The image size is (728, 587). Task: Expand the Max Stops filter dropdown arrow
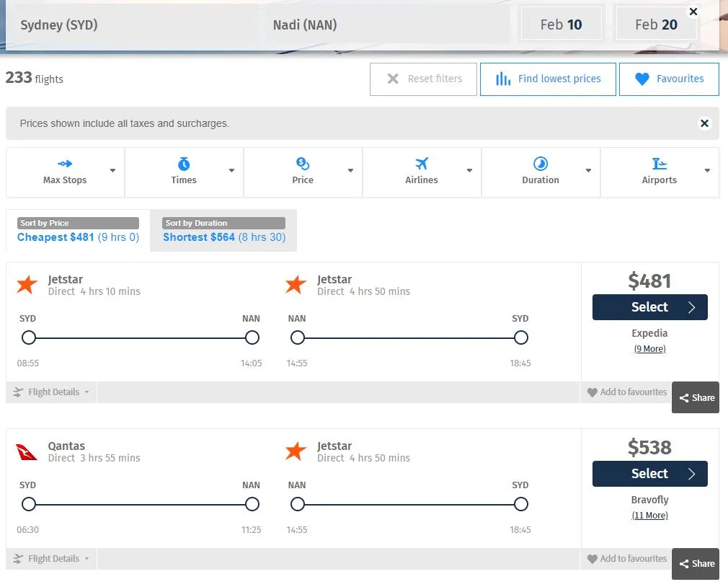pyautogui.click(x=113, y=170)
